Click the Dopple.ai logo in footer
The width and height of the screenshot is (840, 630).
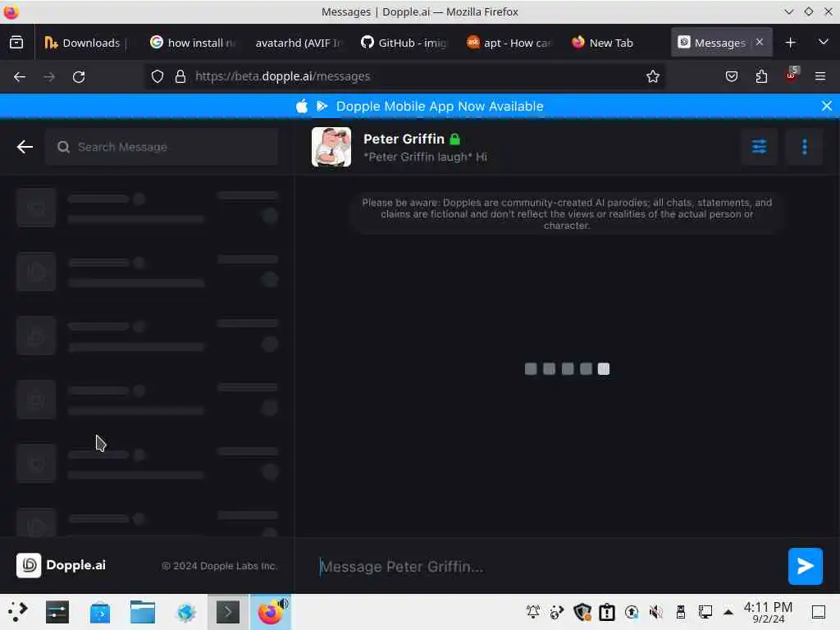pos(61,565)
